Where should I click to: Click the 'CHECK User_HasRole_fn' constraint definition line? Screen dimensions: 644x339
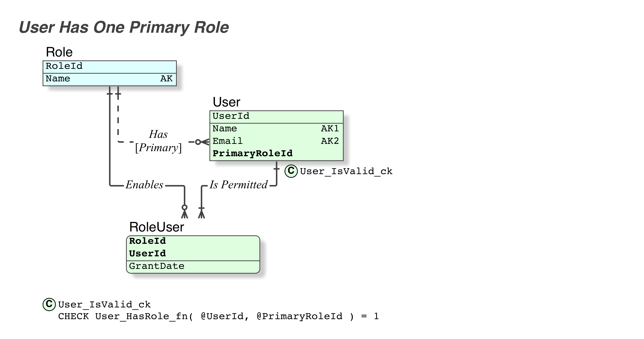click(x=219, y=317)
